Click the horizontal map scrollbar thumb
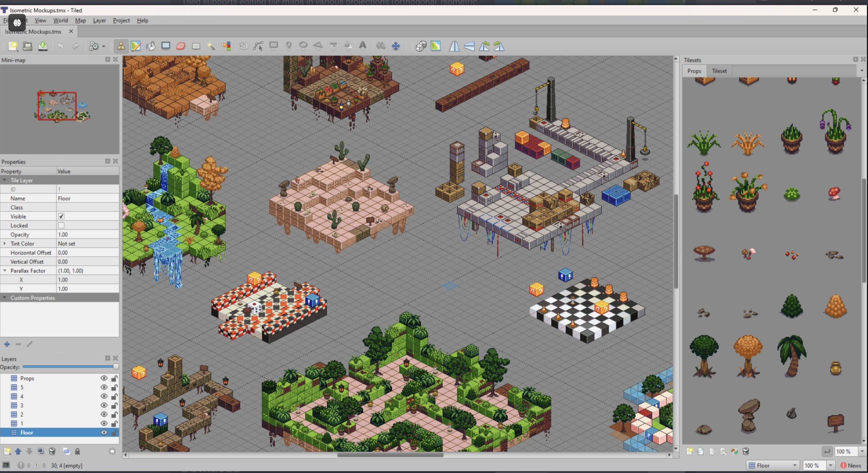The width and height of the screenshot is (868, 473). [390, 455]
